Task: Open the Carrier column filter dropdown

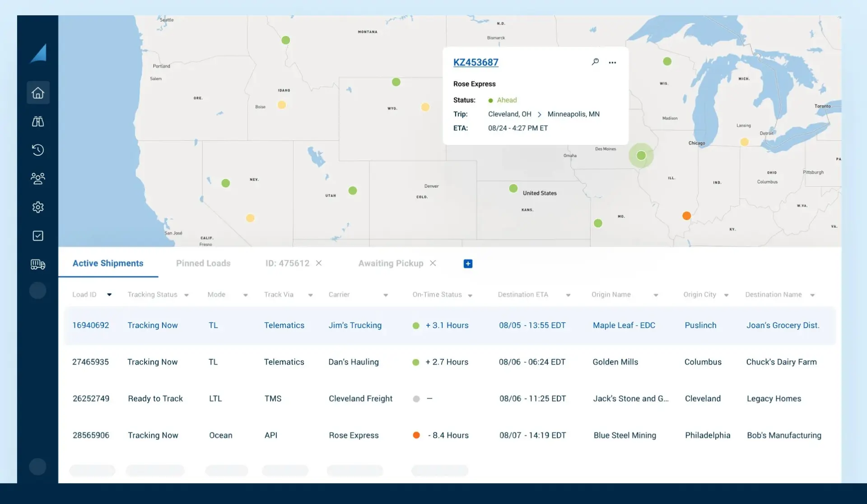Action: [386, 295]
